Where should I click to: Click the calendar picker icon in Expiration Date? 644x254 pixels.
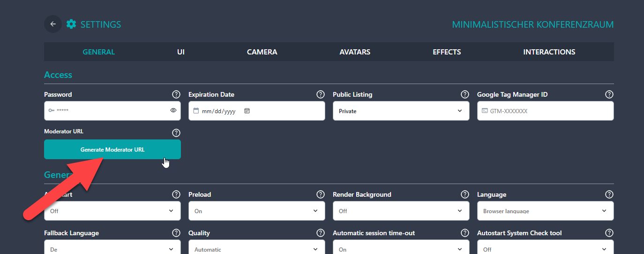click(247, 111)
